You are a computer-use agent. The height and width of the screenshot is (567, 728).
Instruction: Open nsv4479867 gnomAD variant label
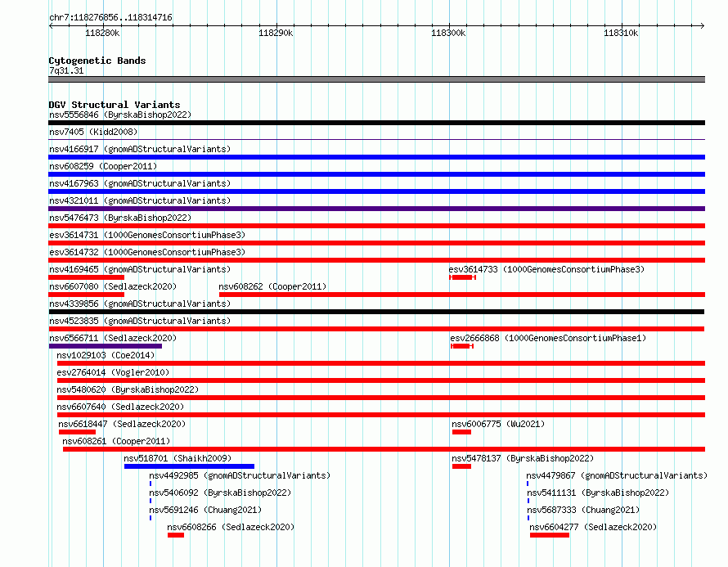(617, 475)
